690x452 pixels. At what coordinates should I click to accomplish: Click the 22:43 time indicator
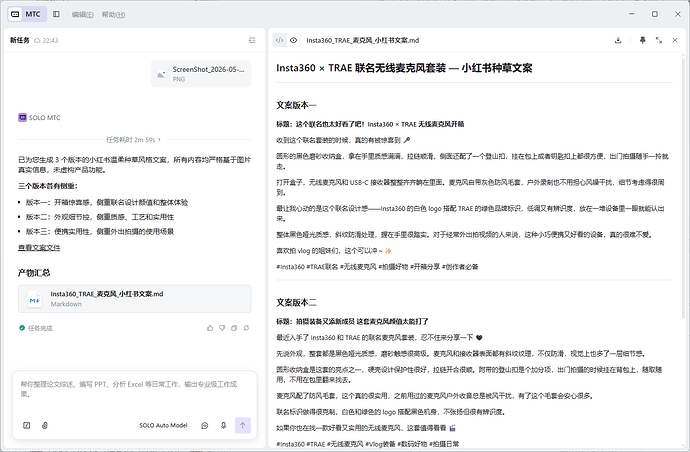pos(46,40)
